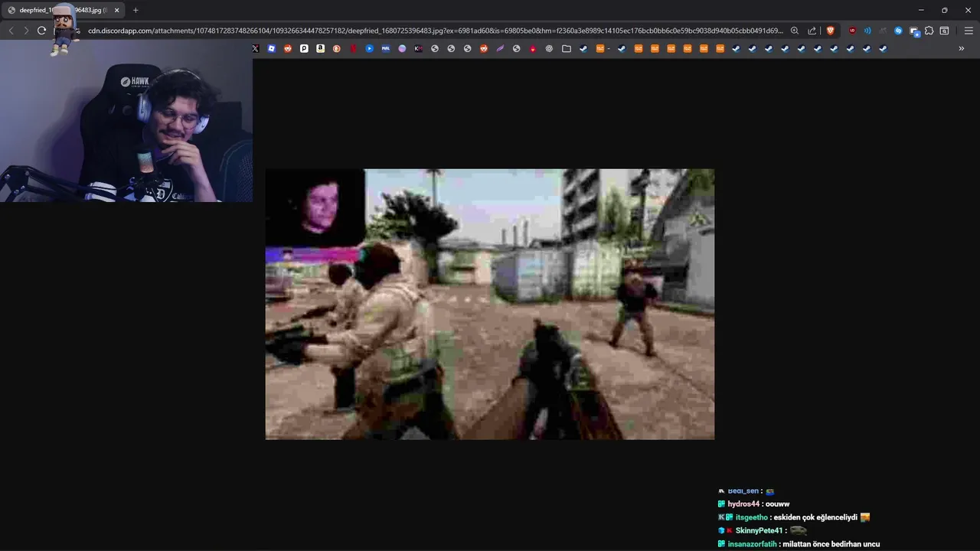This screenshot has height=551, width=980.
Task: Open the browser hamburger main menu
Action: click(969, 31)
